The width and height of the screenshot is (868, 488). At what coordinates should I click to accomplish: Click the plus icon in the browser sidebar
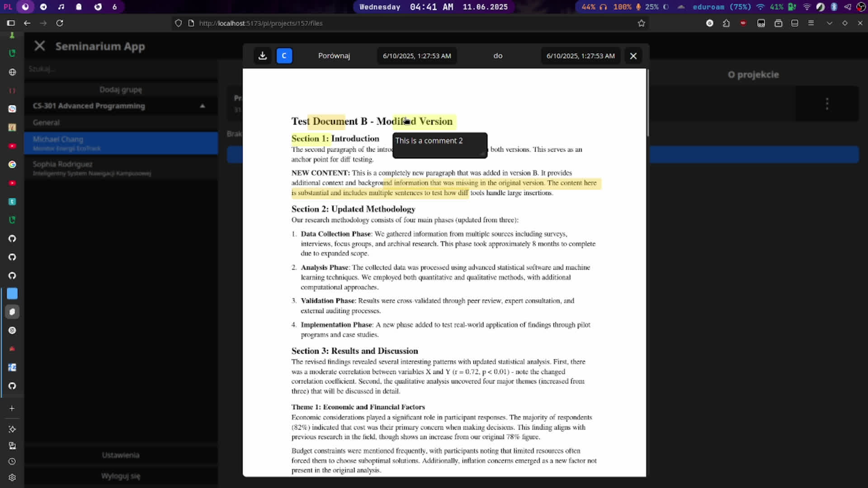pos(12,408)
